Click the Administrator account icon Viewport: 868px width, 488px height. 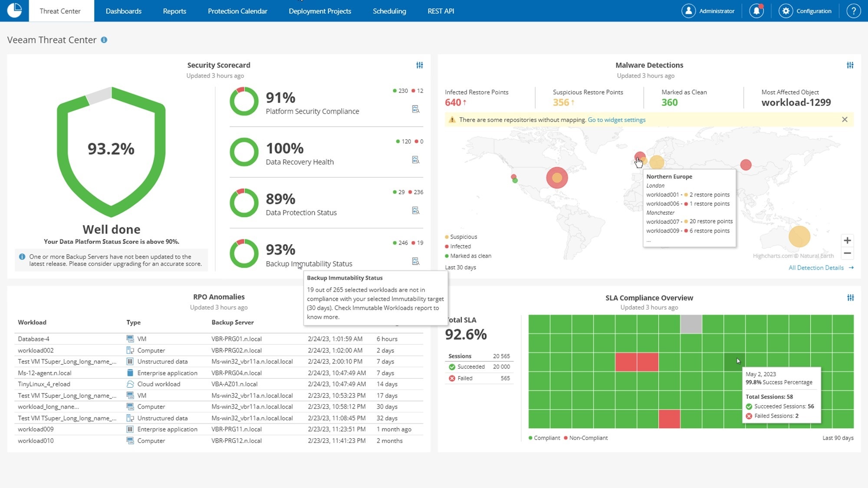689,11
